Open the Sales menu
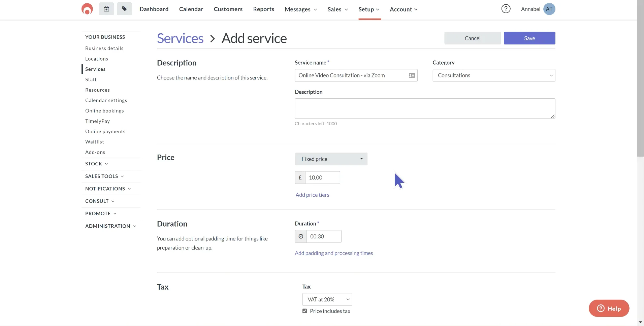Screen dimensions: 644x326 coord(338,9)
